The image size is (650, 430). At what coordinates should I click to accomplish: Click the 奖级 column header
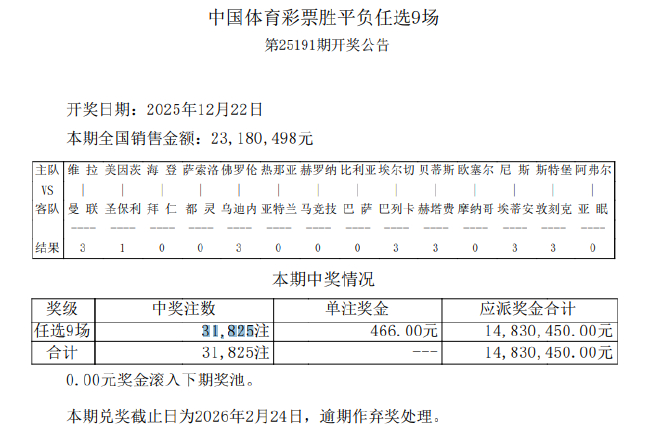(x=62, y=309)
